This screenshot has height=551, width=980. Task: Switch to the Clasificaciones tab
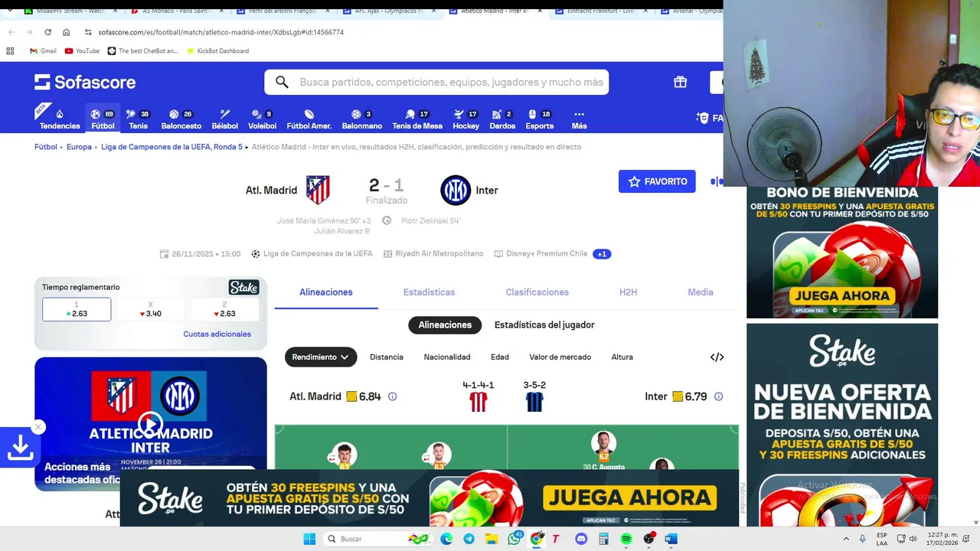[537, 292]
